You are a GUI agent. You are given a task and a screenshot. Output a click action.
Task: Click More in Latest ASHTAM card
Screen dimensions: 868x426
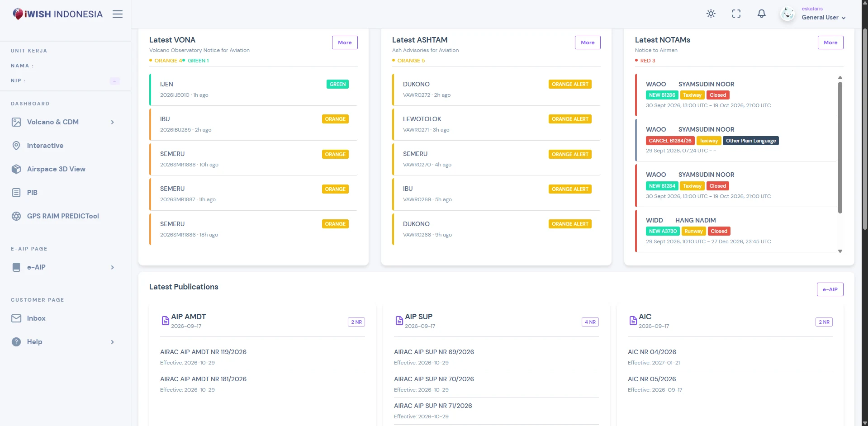point(588,43)
